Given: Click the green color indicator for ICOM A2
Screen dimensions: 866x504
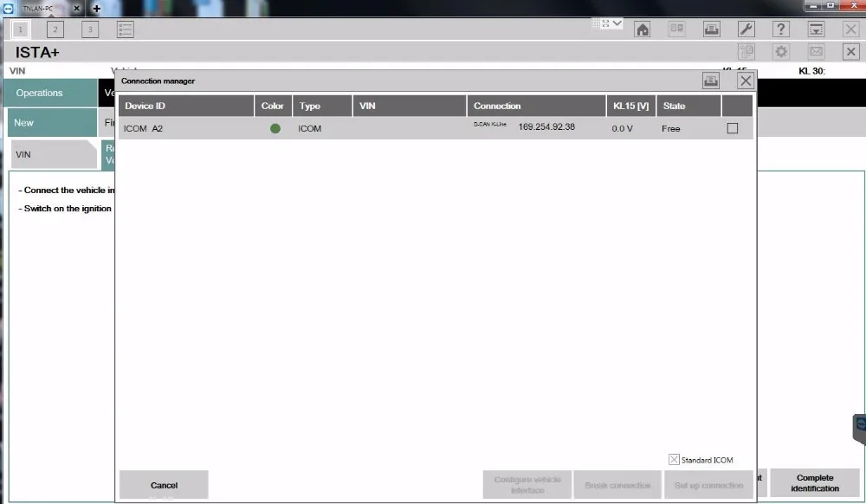Looking at the screenshot, I should tap(275, 129).
